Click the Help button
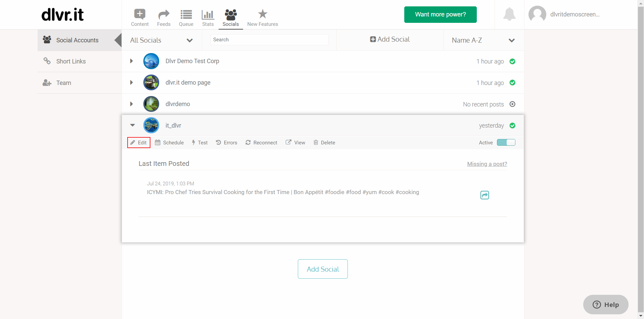The height and width of the screenshot is (319, 644). [x=606, y=305]
